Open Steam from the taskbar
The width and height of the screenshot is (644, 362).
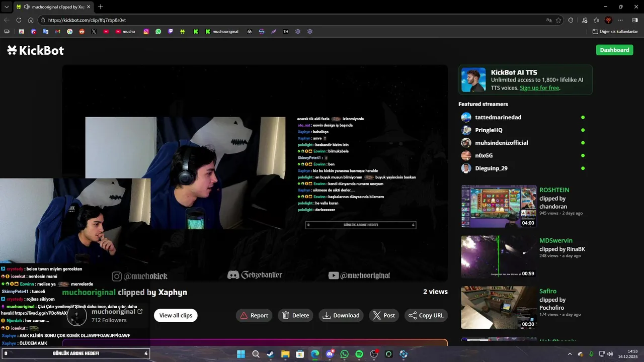pyautogui.click(x=270, y=354)
